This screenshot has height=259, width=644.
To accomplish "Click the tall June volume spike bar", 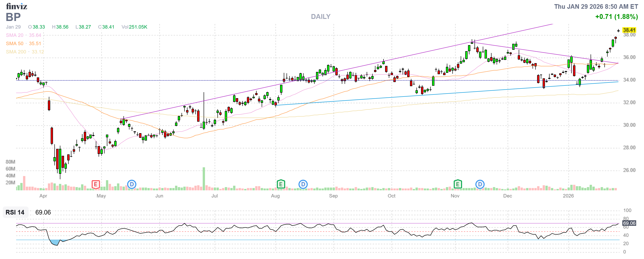I will pos(204,179).
